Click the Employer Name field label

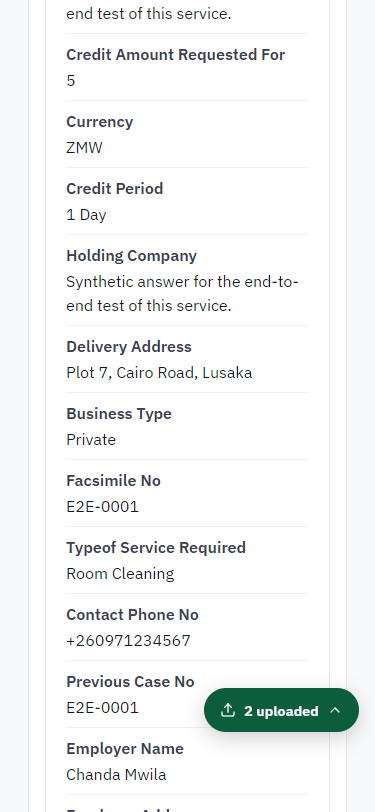click(125, 749)
